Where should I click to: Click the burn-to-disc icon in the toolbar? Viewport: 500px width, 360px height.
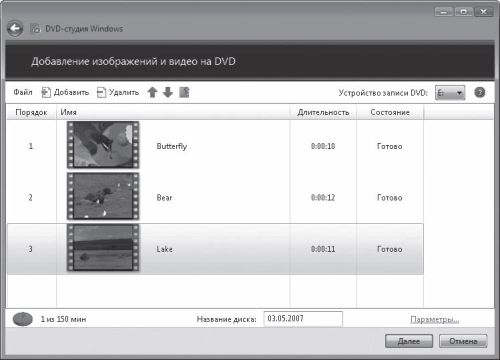(x=184, y=92)
